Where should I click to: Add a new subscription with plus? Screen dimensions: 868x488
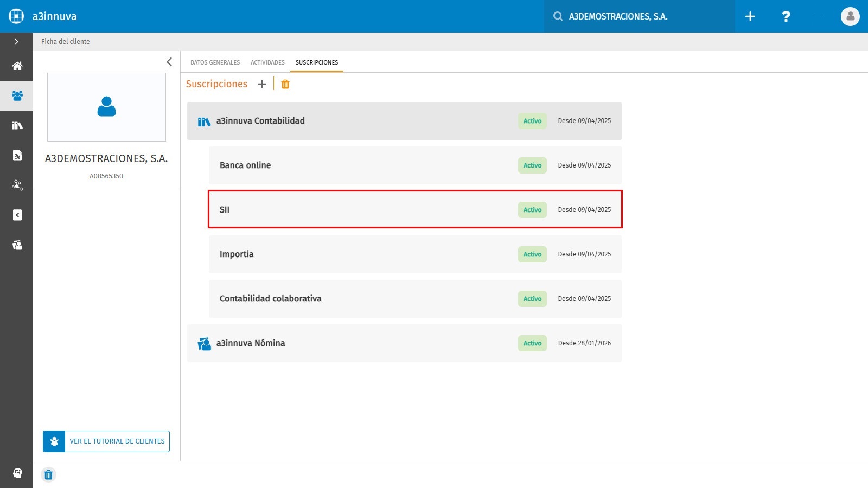(262, 84)
